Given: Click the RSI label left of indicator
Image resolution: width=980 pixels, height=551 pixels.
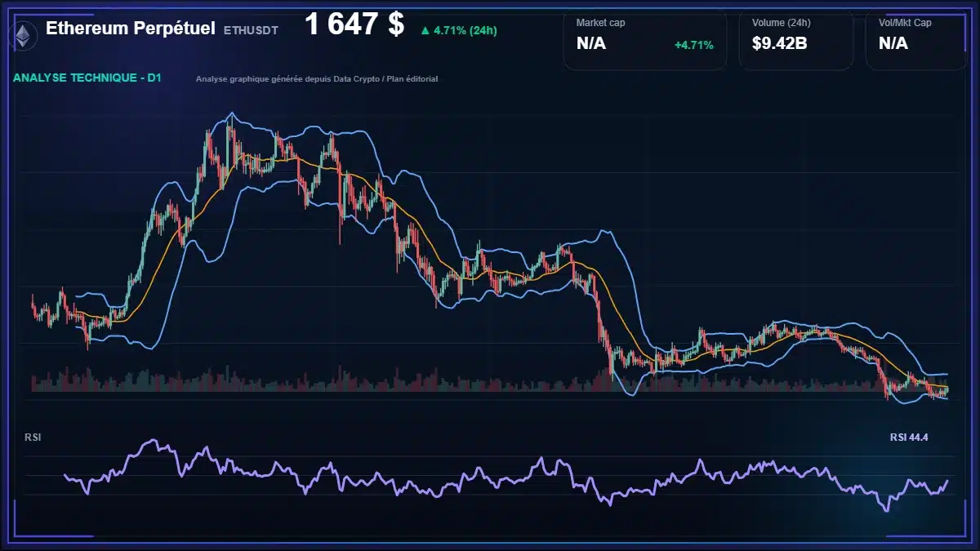Looking at the screenshot, I should tap(33, 438).
